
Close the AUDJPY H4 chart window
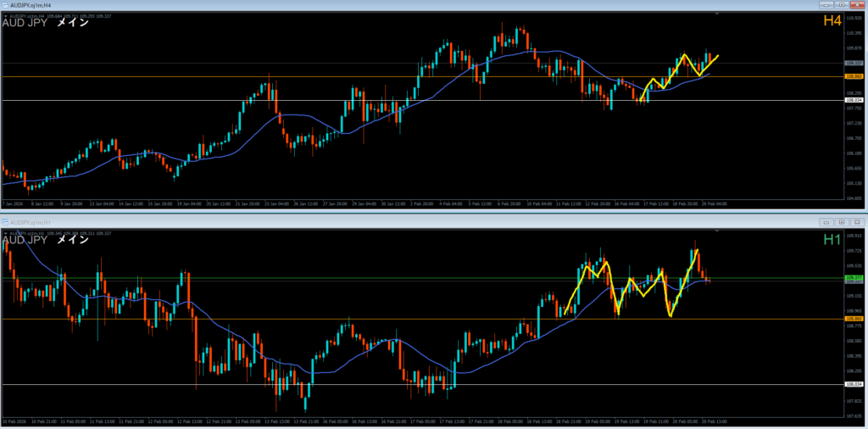click(857, 3)
